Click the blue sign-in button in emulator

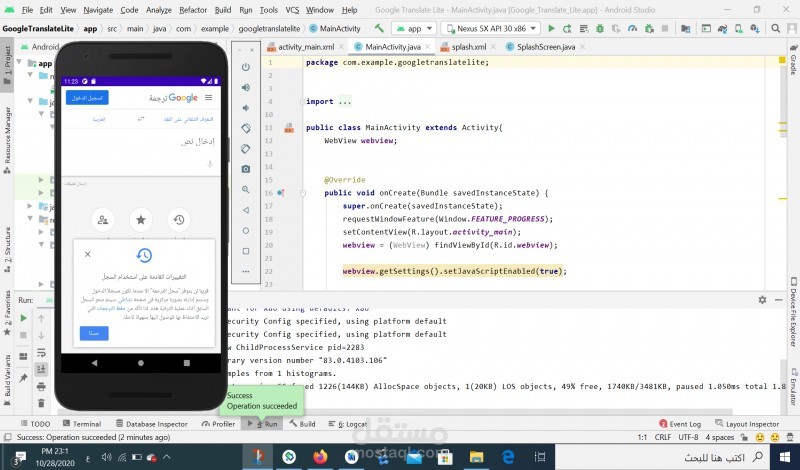pos(87,97)
